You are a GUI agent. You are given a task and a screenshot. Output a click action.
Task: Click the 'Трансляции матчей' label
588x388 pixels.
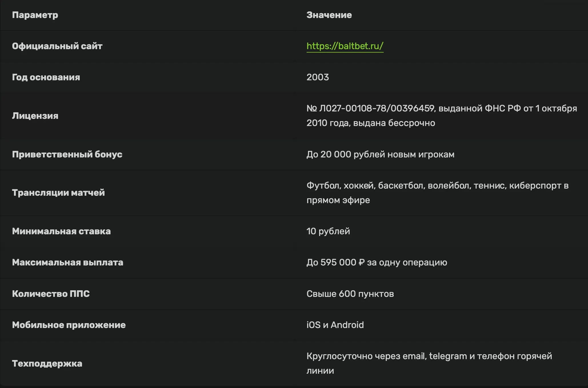(x=58, y=193)
